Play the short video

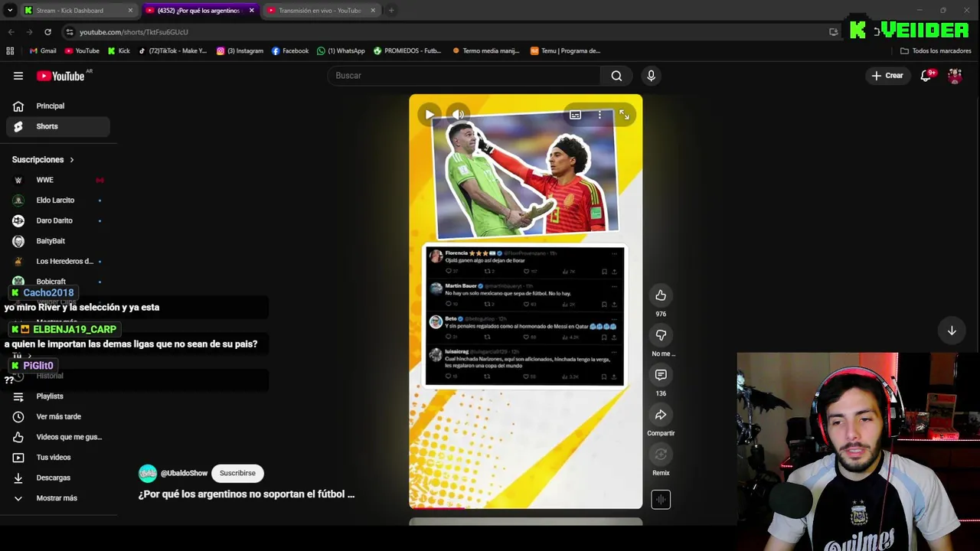(x=430, y=115)
